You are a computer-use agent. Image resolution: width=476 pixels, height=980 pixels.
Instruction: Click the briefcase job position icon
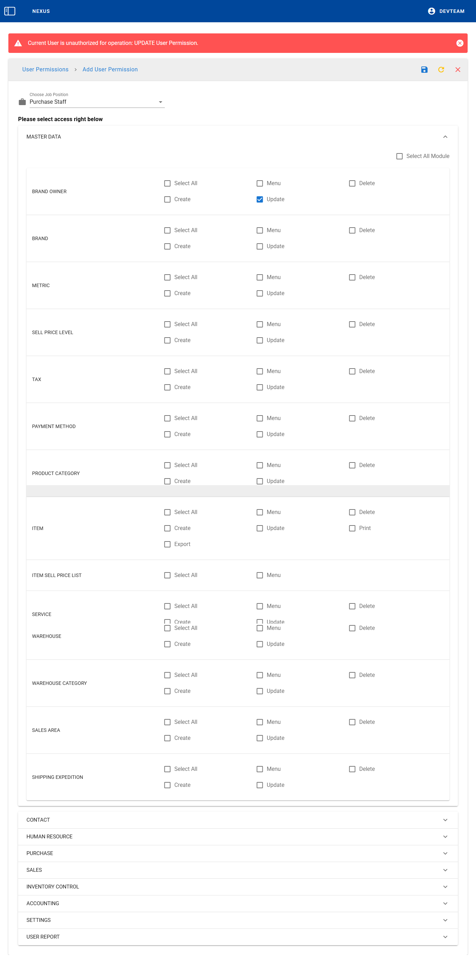coord(22,102)
